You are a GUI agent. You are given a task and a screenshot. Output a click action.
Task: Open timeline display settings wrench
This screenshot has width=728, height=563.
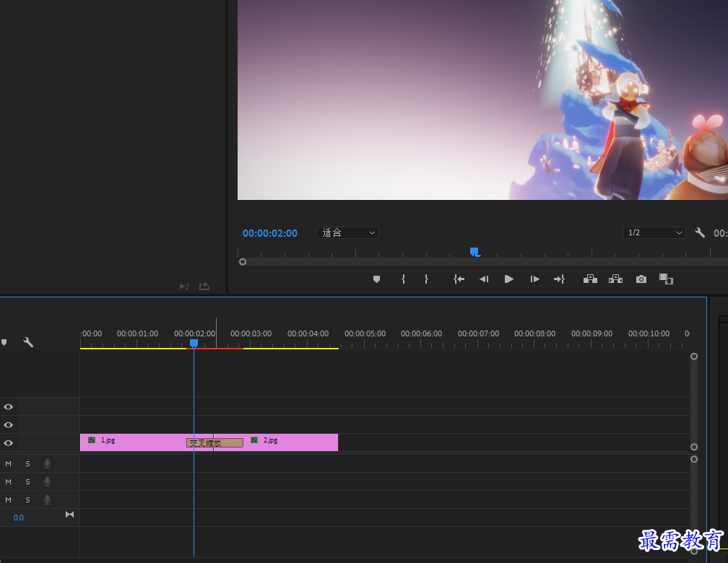(x=28, y=343)
